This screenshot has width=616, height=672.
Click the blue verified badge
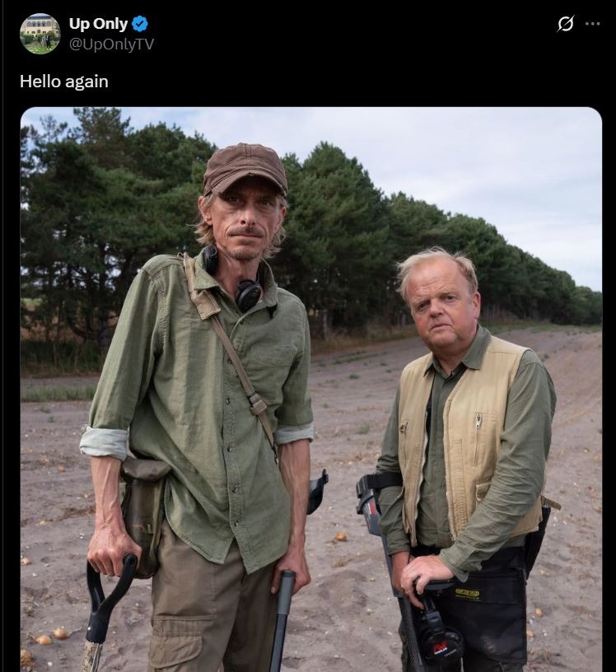coord(140,24)
